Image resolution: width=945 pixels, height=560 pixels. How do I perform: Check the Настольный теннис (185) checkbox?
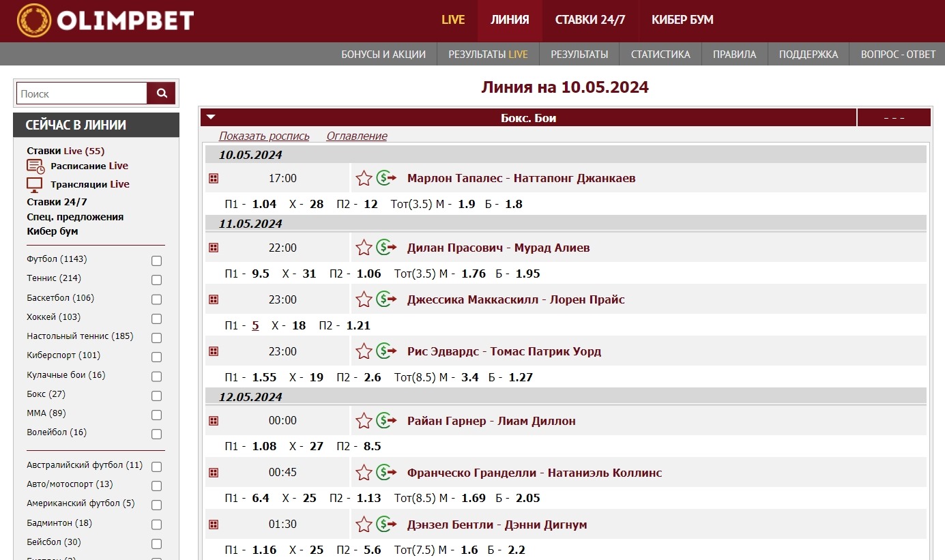[156, 338]
